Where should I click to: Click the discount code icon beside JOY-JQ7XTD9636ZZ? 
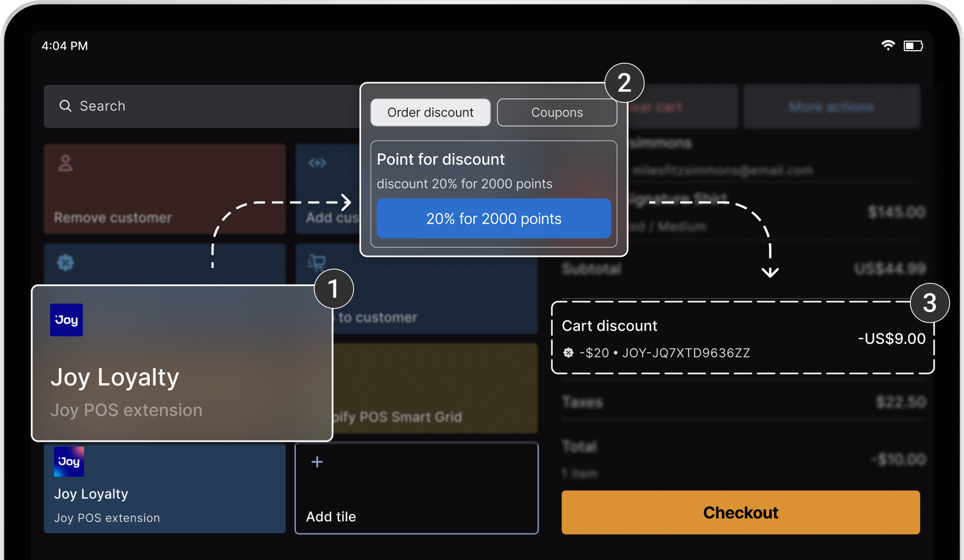pos(568,353)
